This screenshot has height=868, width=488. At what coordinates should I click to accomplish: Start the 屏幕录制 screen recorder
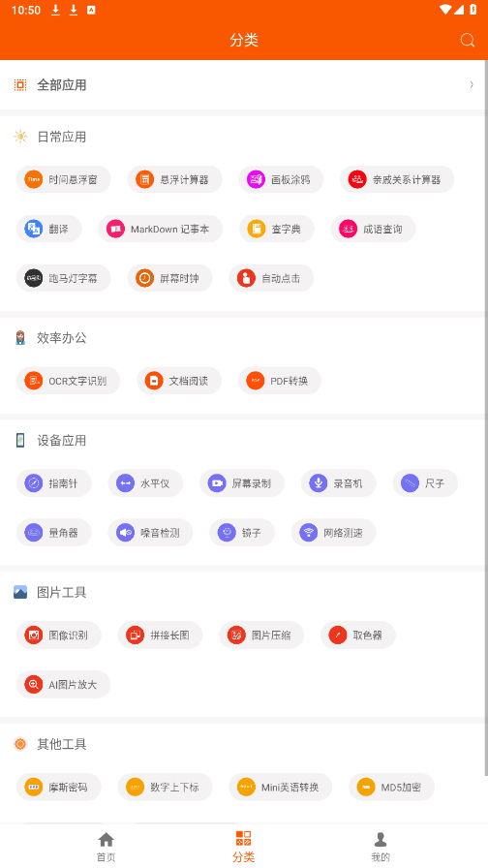click(x=242, y=483)
